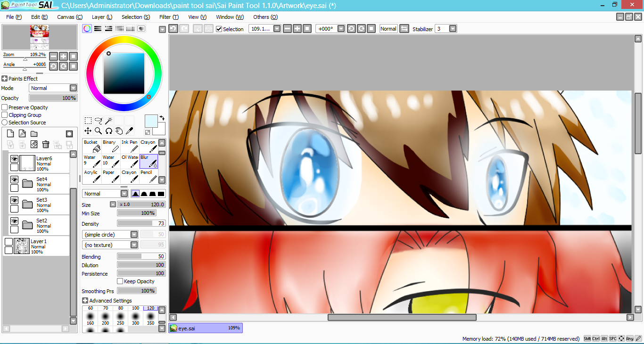Expand the Paints Effect section

point(5,79)
